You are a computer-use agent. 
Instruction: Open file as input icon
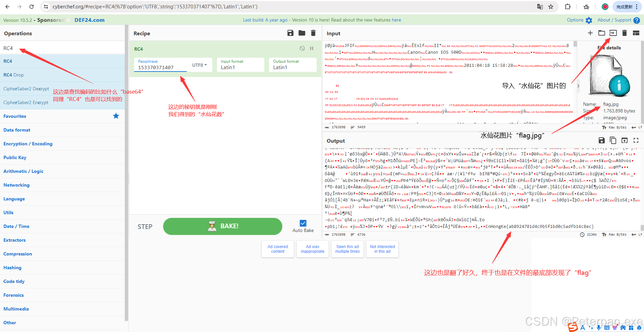tap(613, 33)
